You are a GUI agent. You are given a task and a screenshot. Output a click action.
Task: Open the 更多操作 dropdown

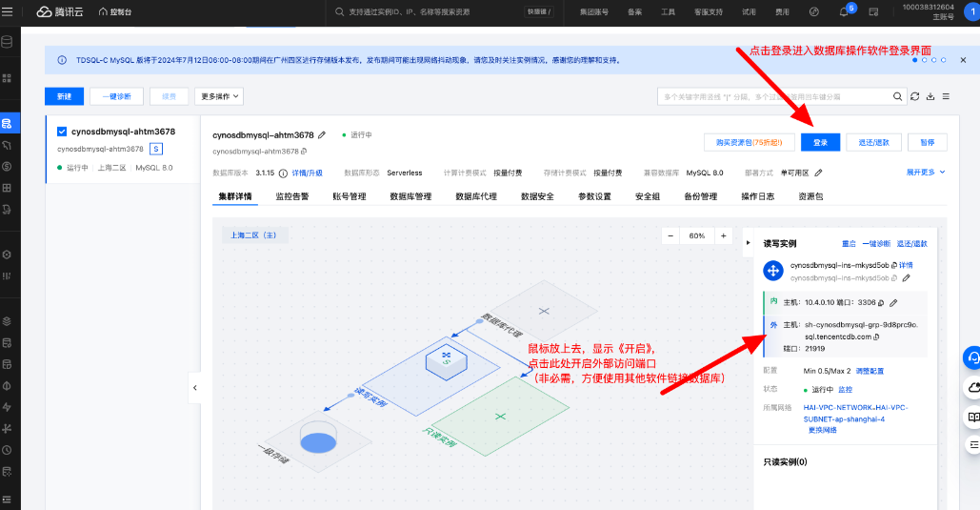(x=219, y=96)
